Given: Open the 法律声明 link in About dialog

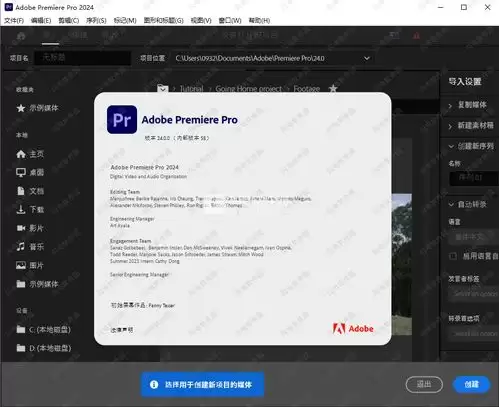Looking at the screenshot, I should pyautogui.click(x=122, y=330).
